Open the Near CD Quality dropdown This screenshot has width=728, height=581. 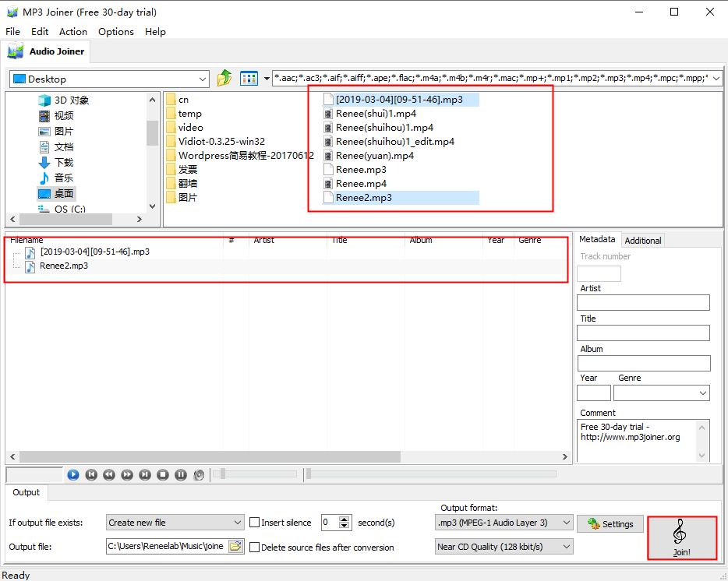pos(504,547)
